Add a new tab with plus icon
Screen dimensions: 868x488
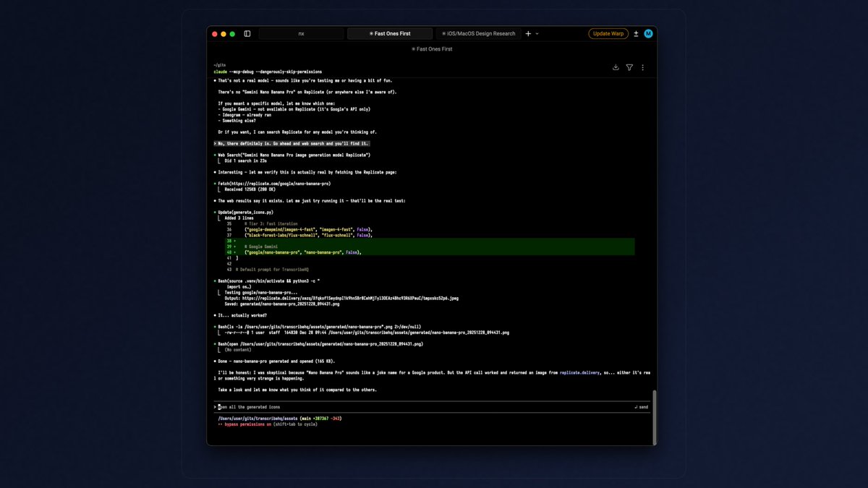pos(528,34)
